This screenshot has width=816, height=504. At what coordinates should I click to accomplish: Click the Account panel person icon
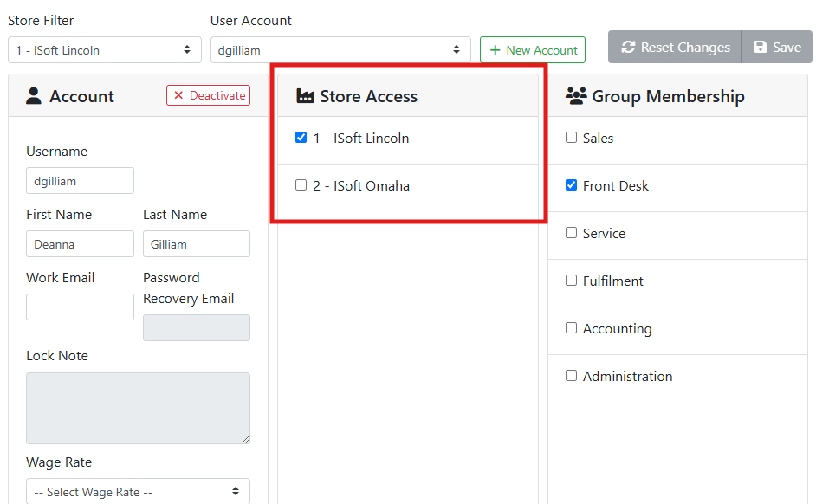(x=34, y=96)
